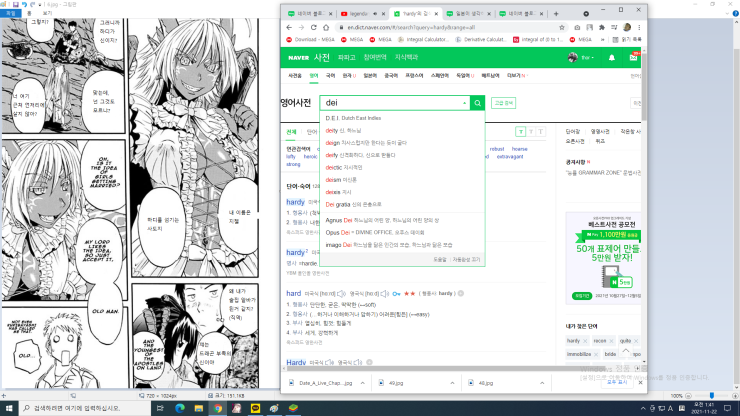Close the downloads bar

click(640, 382)
